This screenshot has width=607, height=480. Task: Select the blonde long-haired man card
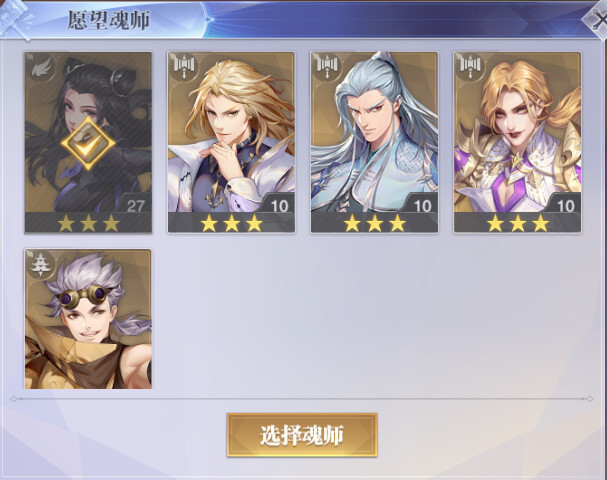(231, 142)
